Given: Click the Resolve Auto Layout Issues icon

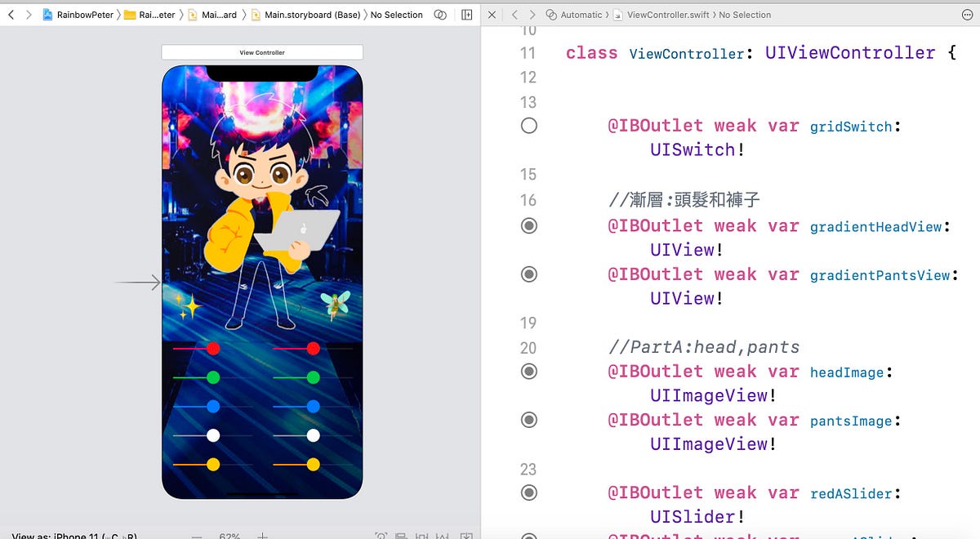Looking at the screenshot, I should 465,535.
